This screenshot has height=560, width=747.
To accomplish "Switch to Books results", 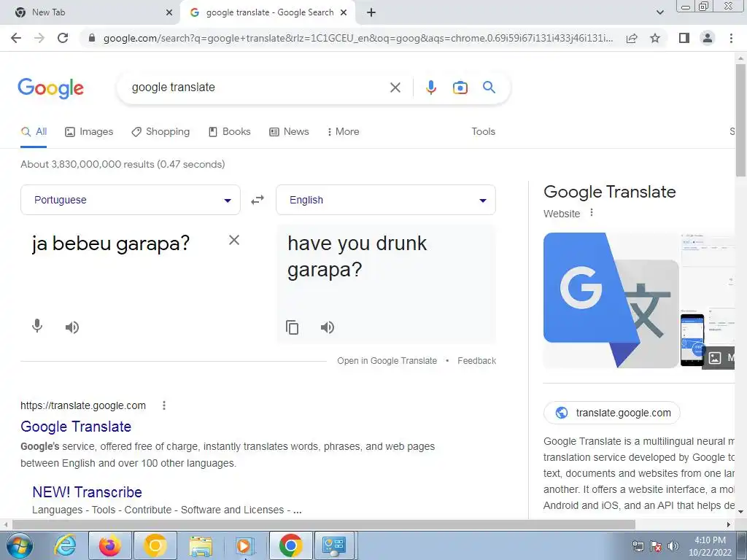I will tap(230, 132).
